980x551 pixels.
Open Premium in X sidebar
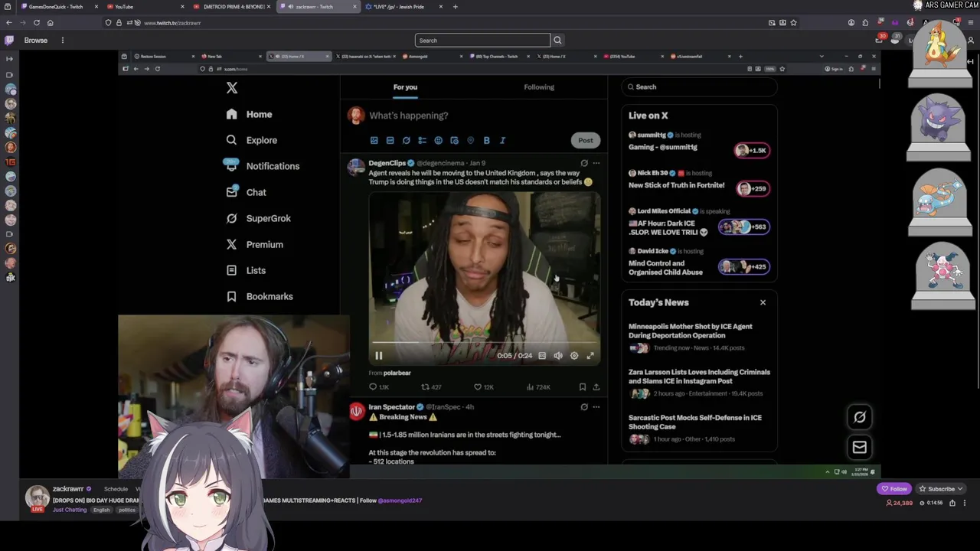point(255,244)
